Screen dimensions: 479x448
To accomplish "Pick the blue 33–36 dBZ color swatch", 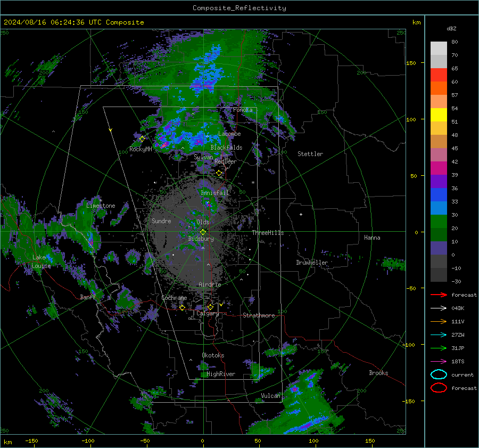I will pyautogui.click(x=439, y=195).
